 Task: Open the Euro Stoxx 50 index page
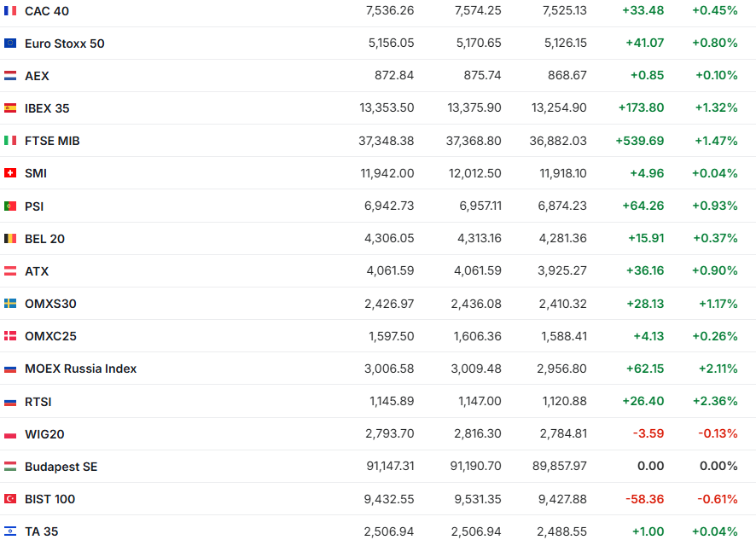point(65,44)
